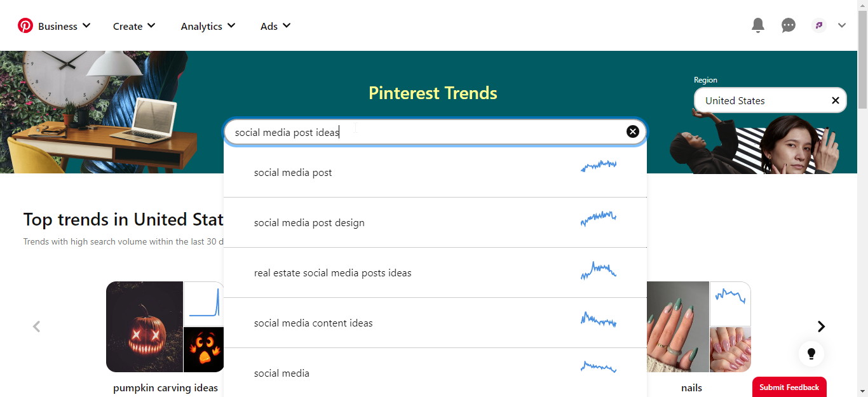The width and height of the screenshot is (868, 397).
Task: Open the pumpkin carving ideas thumbnail
Action: [x=145, y=326]
